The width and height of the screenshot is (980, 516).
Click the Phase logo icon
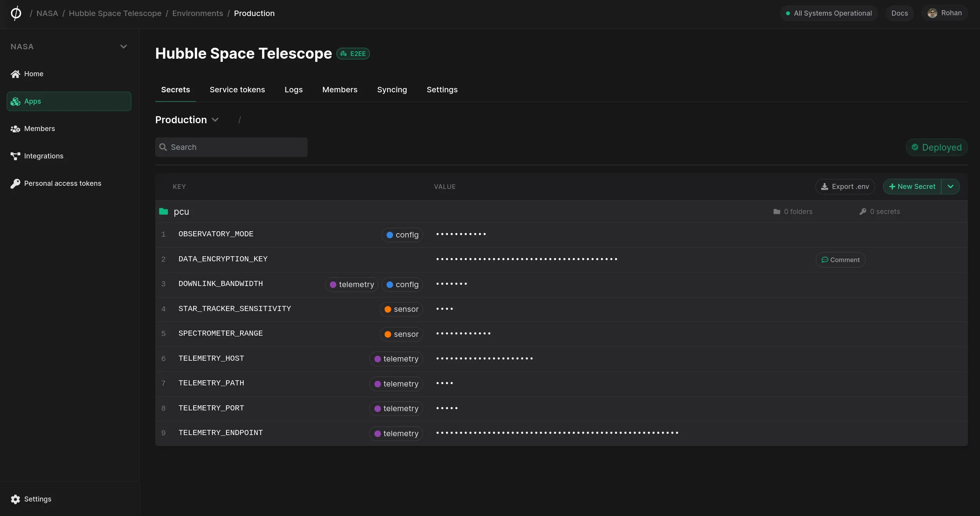[16, 13]
